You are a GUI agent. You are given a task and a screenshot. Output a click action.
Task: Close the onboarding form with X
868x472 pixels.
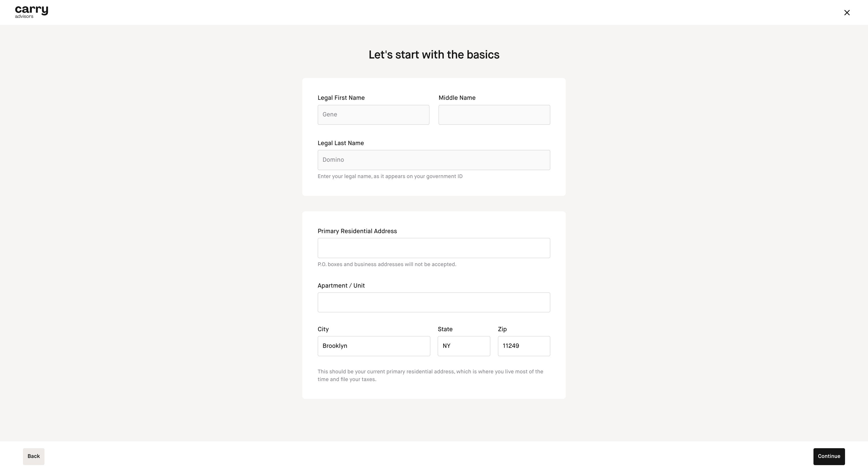tap(846, 13)
